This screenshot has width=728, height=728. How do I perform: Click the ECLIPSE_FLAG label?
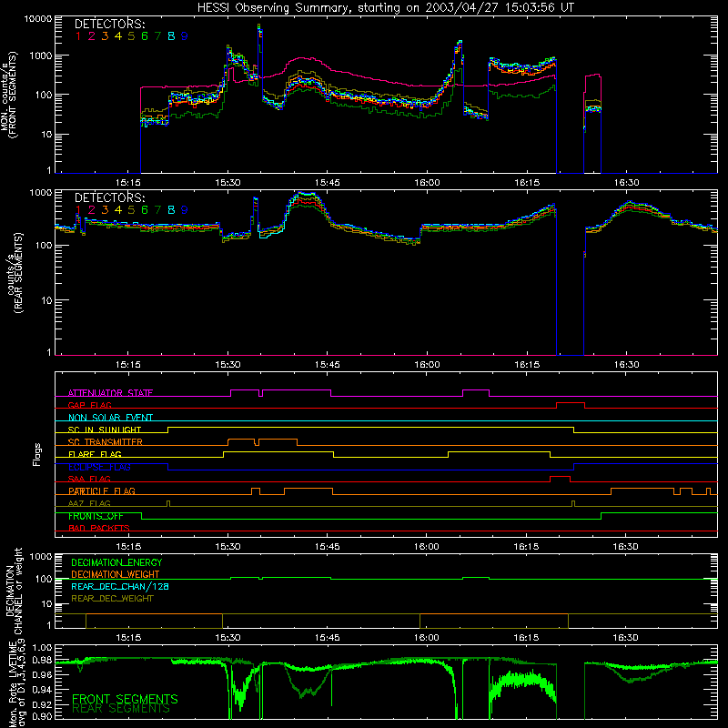[x=99, y=467]
